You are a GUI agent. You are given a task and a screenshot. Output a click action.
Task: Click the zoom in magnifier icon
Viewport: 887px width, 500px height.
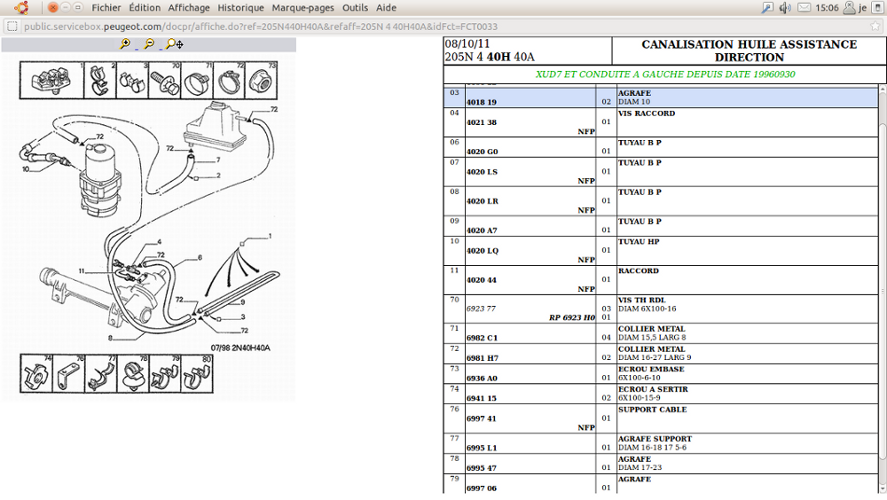coord(125,44)
